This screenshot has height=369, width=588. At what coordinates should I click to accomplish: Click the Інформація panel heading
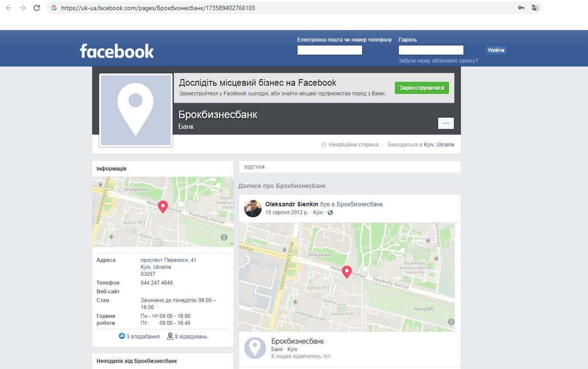point(111,169)
